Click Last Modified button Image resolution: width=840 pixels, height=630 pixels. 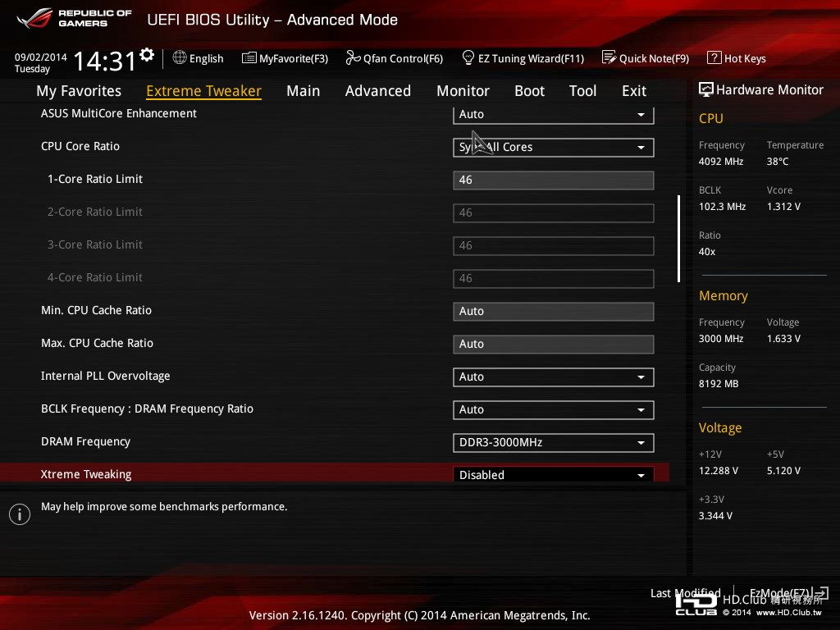click(x=685, y=593)
